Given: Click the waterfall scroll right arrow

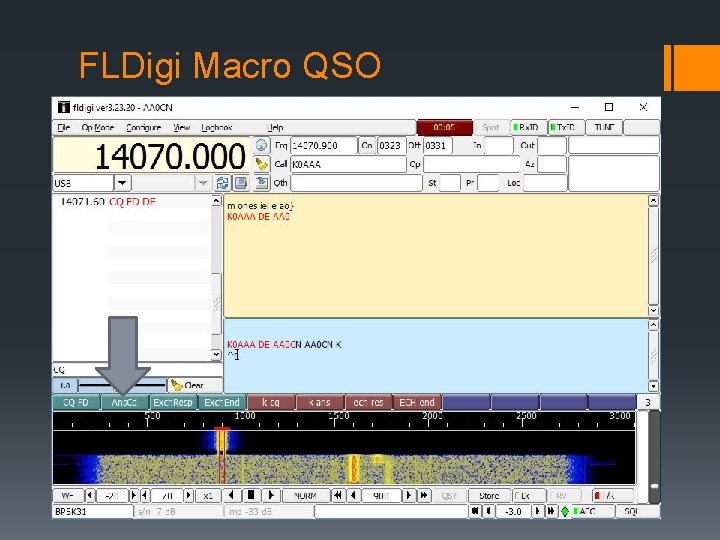Looking at the screenshot, I should coord(271,495).
